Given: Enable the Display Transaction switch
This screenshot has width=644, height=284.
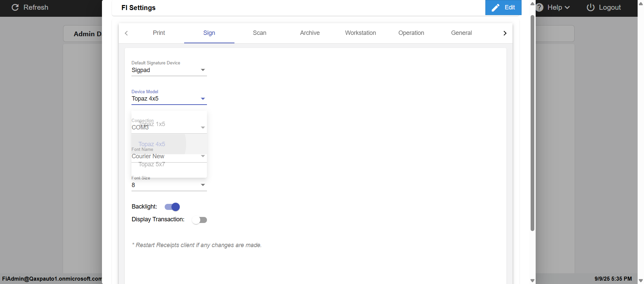Looking at the screenshot, I should 199,220.
